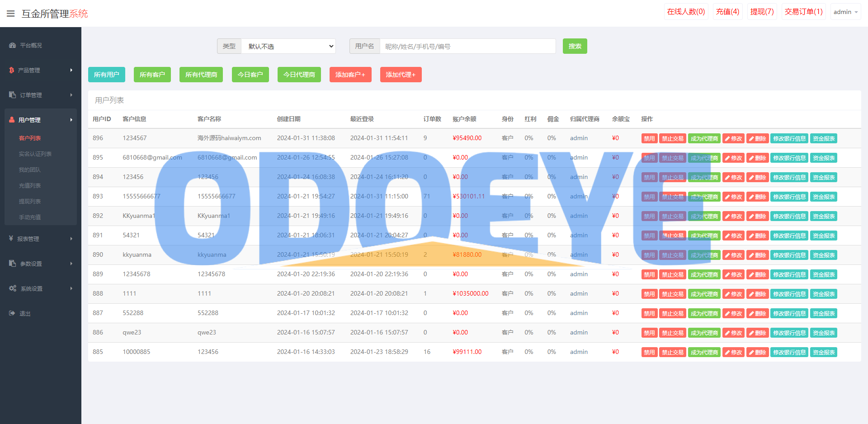
Task: Click the 删除 pencil button for user 889
Action: click(x=757, y=274)
